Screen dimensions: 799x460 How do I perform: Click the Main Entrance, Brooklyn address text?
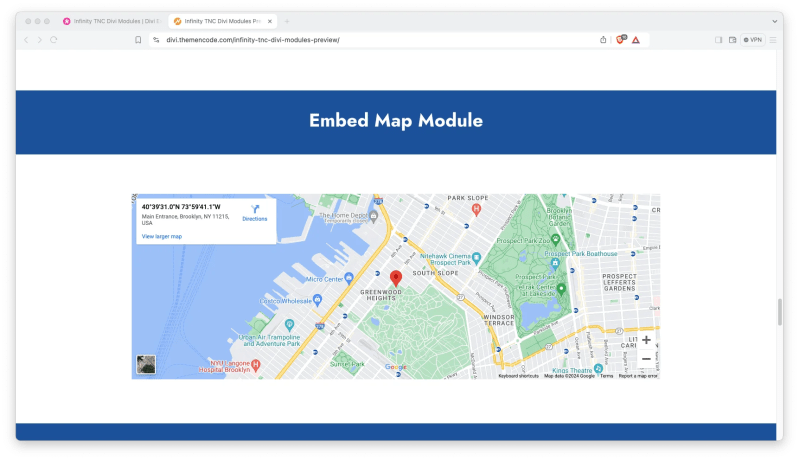click(185, 220)
